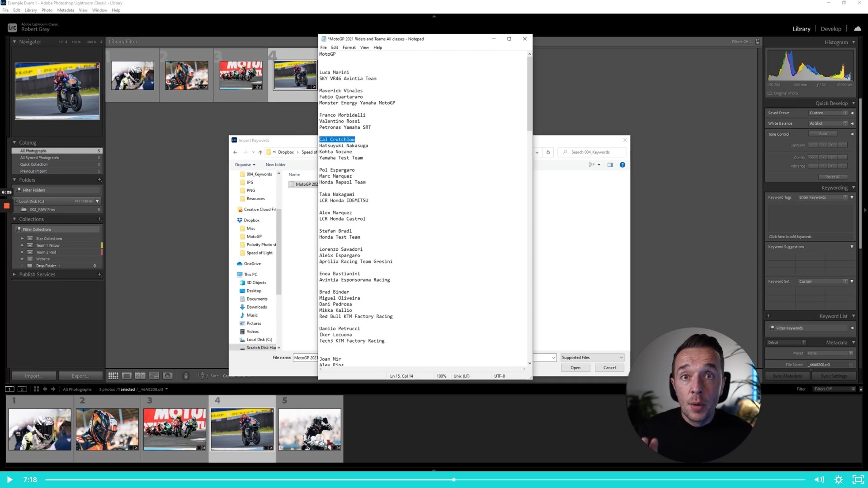Open Compare view (XY) icon
The height and width of the screenshot is (488, 868).
click(140, 375)
